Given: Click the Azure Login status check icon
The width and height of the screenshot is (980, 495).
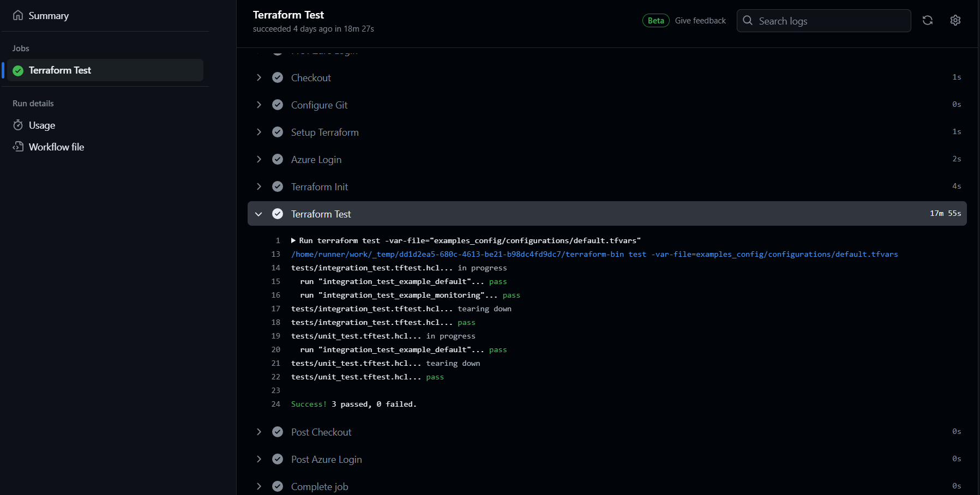Looking at the screenshot, I should point(278,159).
